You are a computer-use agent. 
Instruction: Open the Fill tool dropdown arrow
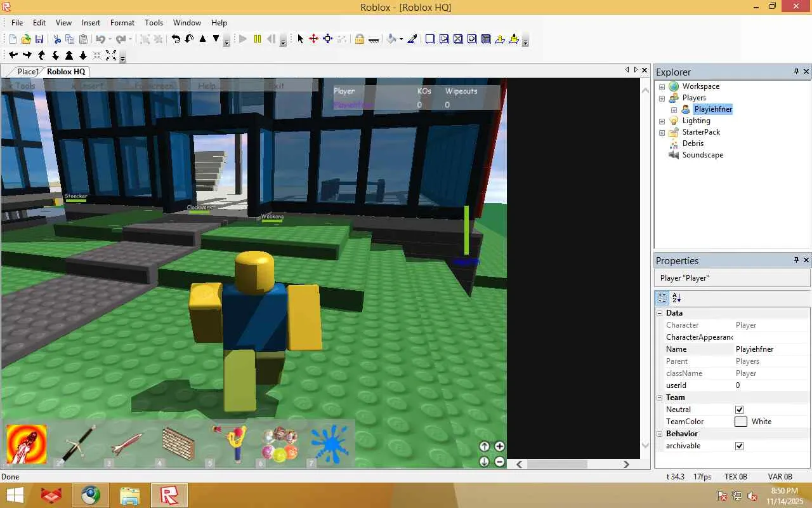pyautogui.click(x=400, y=39)
